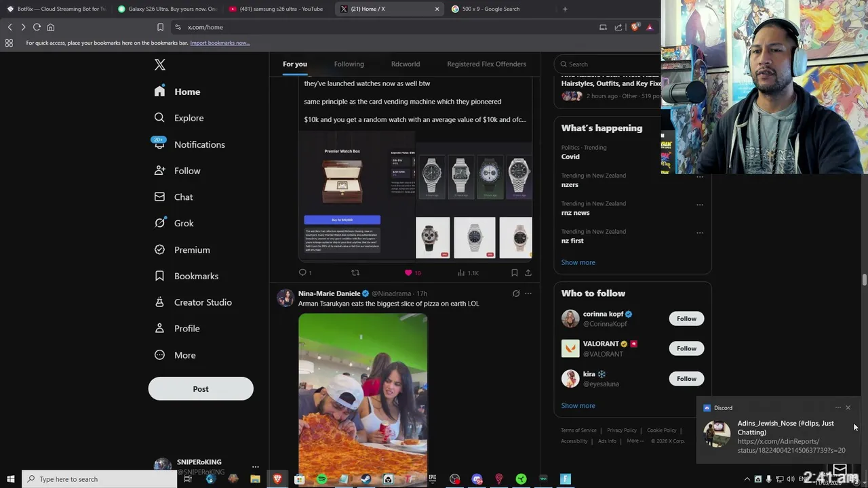Open the Privacy Policy link
Image resolution: width=868 pixels, height=488 pixels.
click(622, 430)
